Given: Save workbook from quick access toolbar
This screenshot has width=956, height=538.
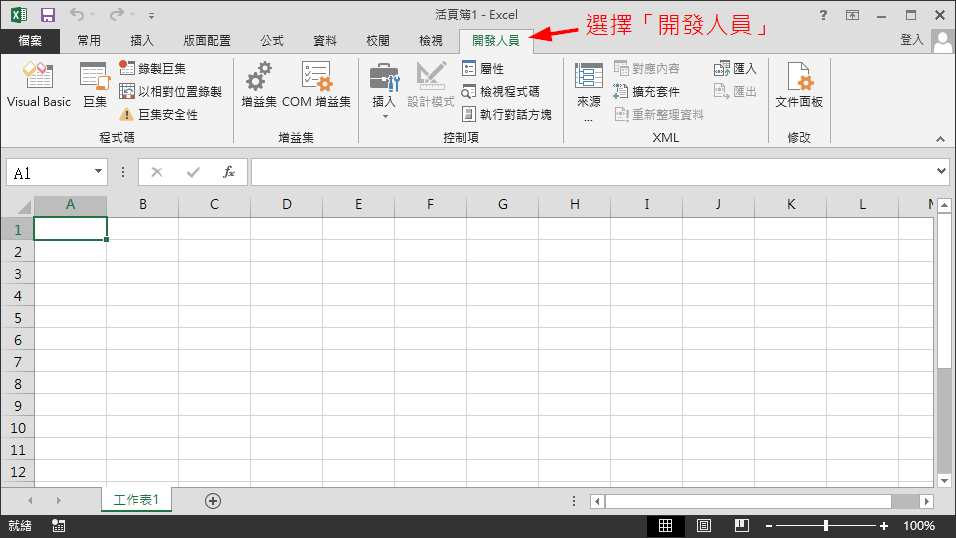Looking at the screenshot, I should click(48, 15).
